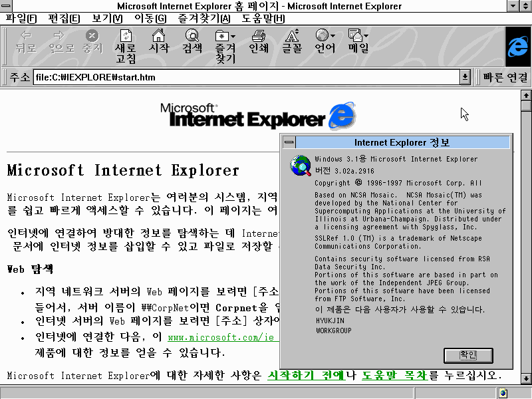Open Mail (메일) toolbar icon
This screenshot has height=399, width=532.
(355, 35)
